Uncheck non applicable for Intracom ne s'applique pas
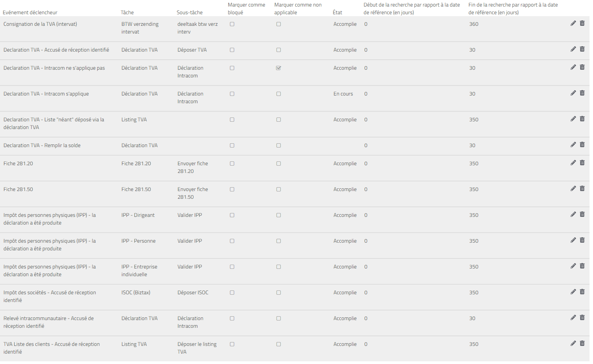 278,68
